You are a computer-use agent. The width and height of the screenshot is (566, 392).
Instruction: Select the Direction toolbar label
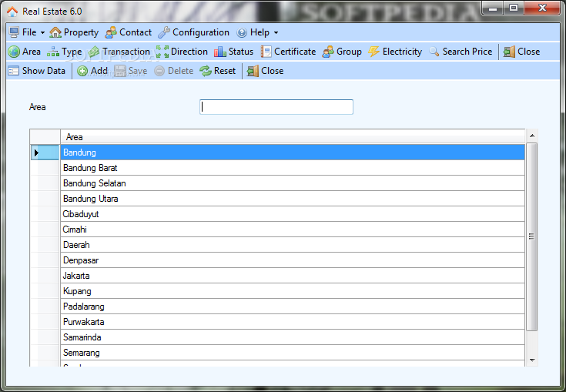coord(189,52)
